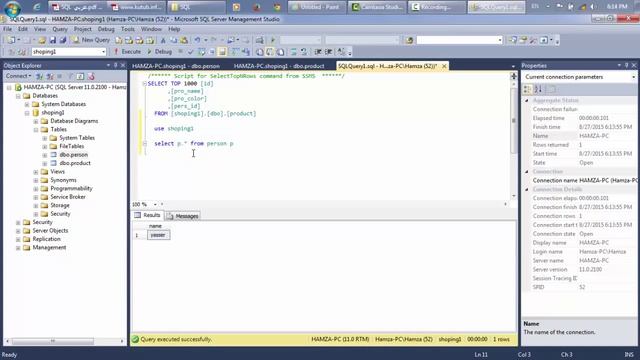640x360 pixels.
Task: Click the Change Connection icon beside database box
Action: [22, 52]
